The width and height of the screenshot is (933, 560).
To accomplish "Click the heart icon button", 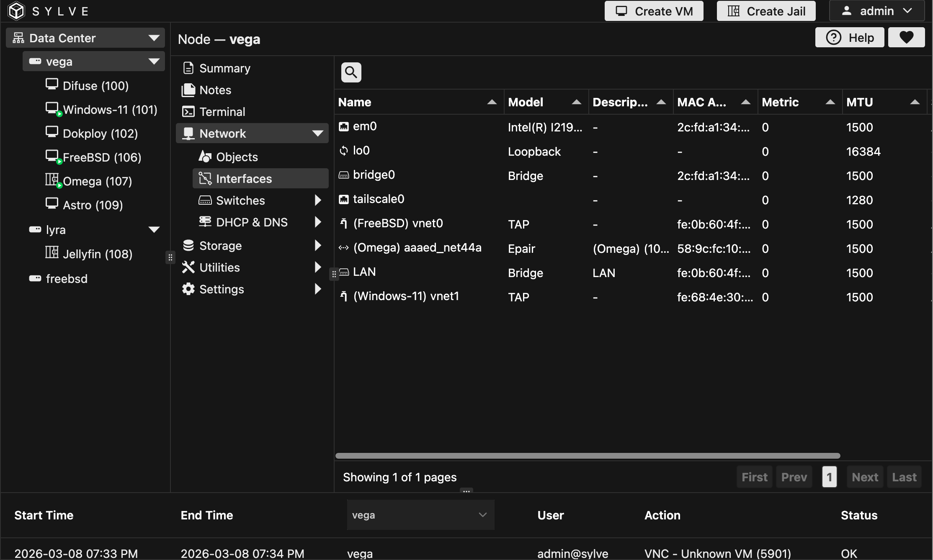I will pyautogui.click(x=906, y=38).
